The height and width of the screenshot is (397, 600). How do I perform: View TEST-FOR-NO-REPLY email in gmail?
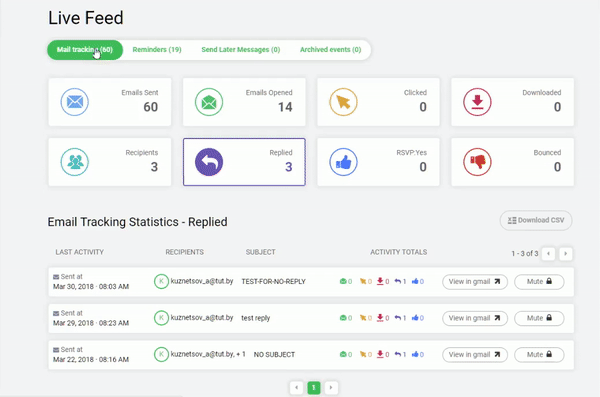coord(475,282)
